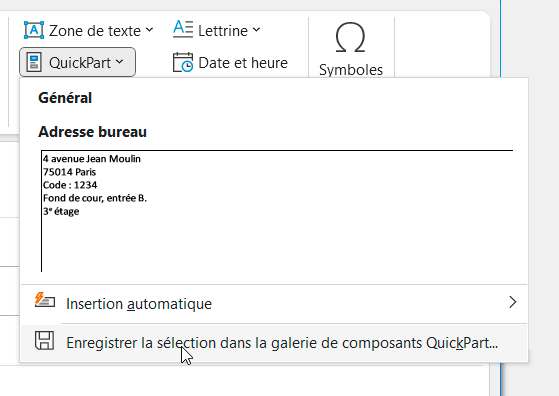Click the floppy disk save selection icon
Image resolution: width=559 pixels, height=396 pixels.
pos(45,340)
